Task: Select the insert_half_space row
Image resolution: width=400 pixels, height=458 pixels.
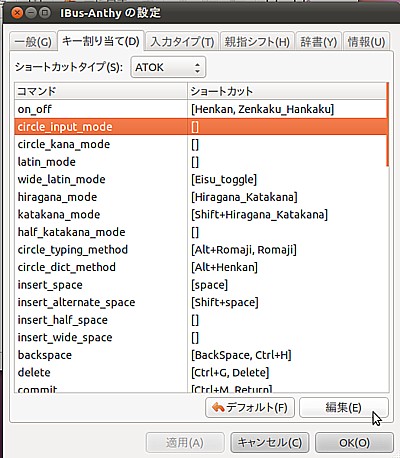Action: 200,320
